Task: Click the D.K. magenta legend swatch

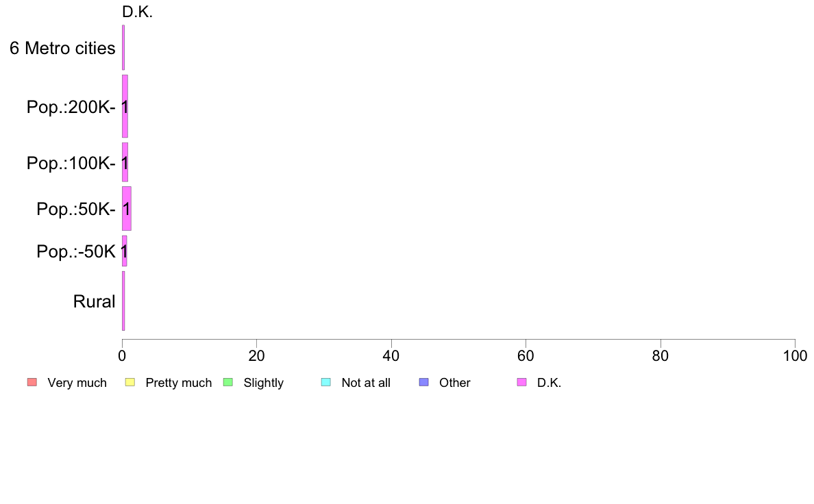Action: 521,383
